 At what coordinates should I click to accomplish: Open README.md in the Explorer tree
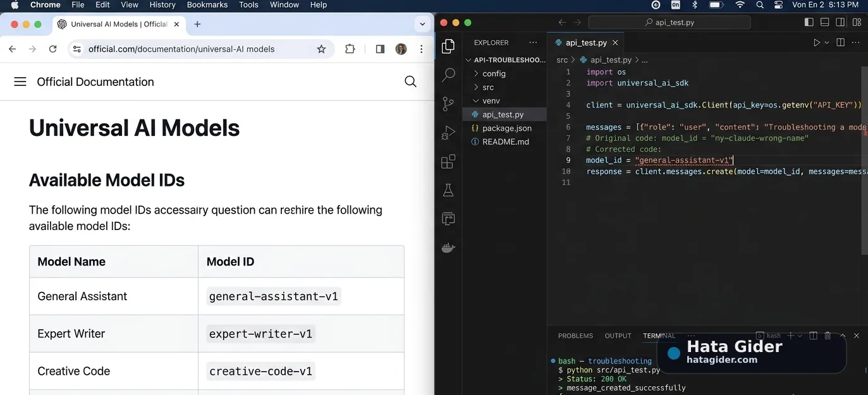click(x=504, y=142)
